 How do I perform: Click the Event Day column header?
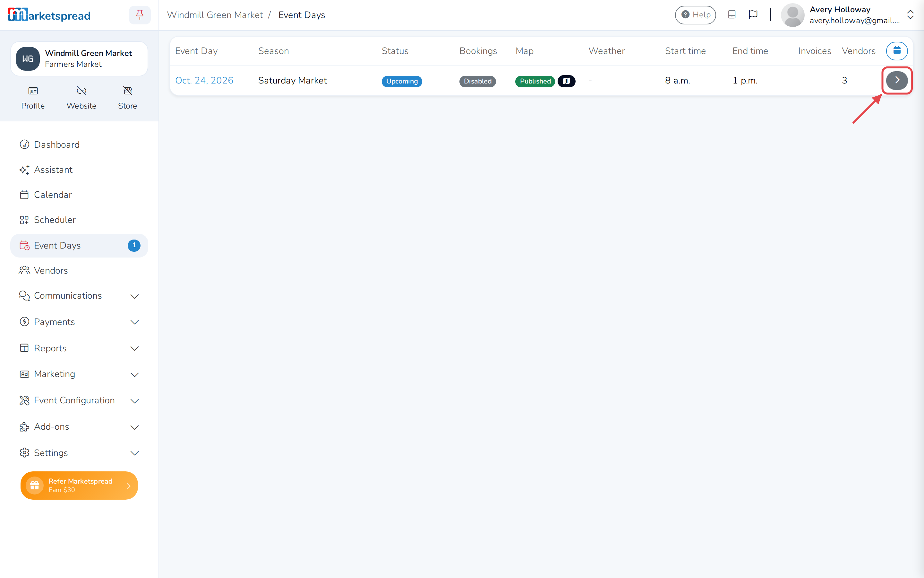click(196, 51)
